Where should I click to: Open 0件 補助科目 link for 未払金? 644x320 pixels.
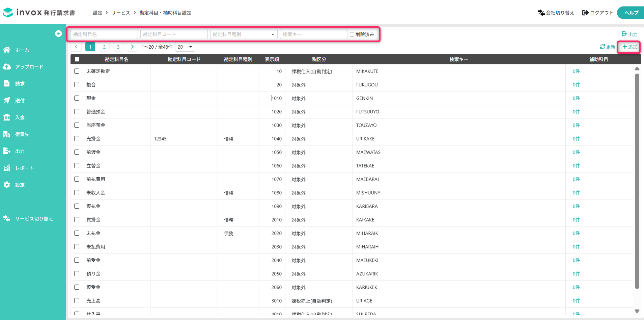pyautogui.click(x=576, y=233)
